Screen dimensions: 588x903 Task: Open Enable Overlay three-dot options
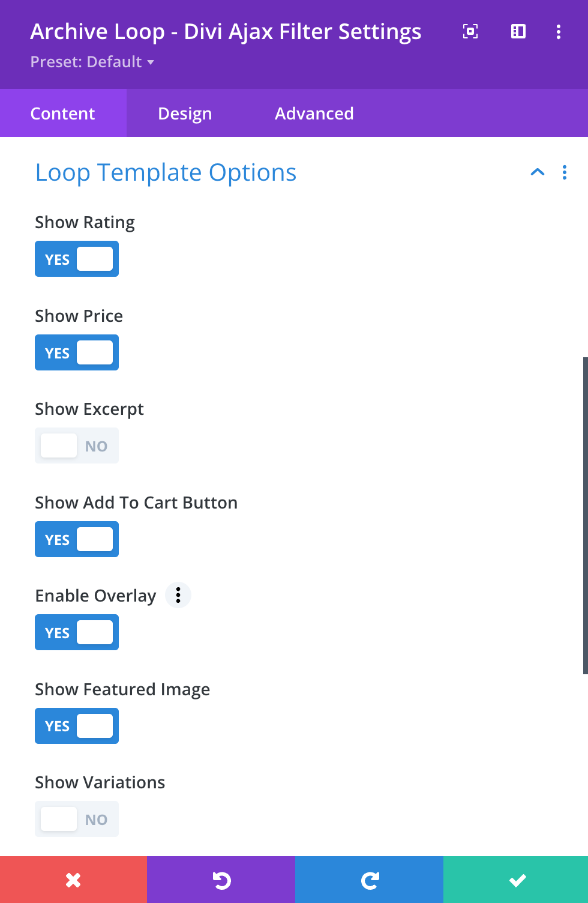pos(178,595)
